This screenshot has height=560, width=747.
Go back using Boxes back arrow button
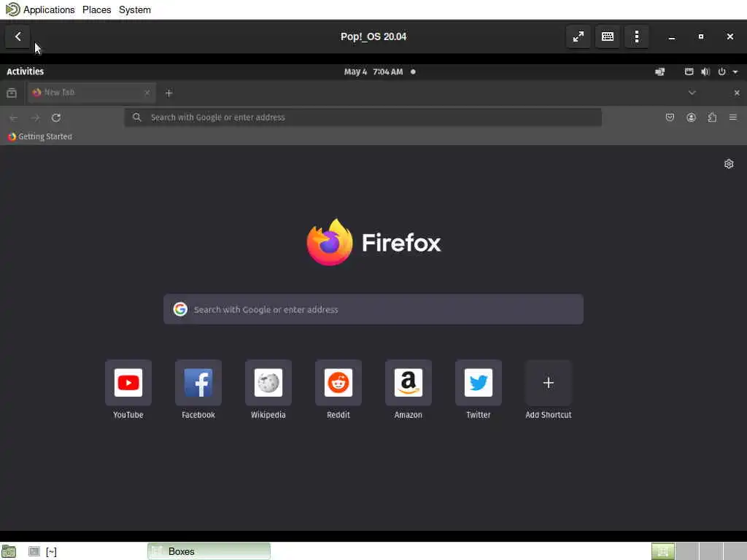coord(18,36)
